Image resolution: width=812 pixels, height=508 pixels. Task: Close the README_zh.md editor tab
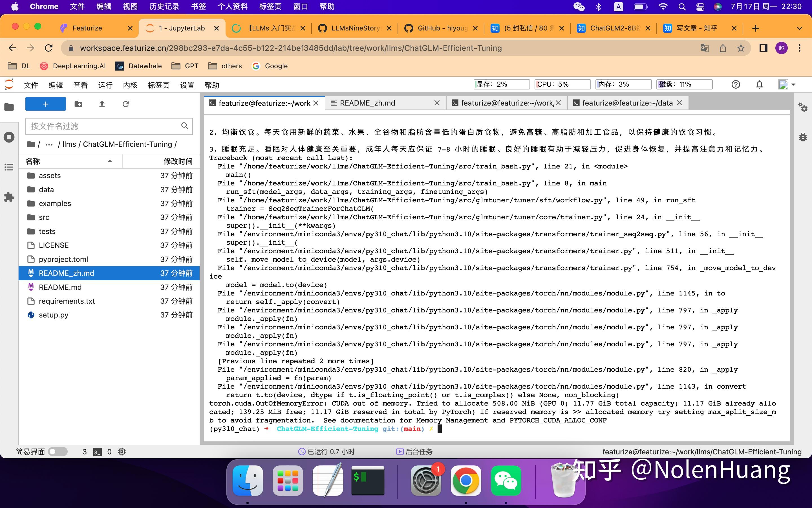point(437,103)
